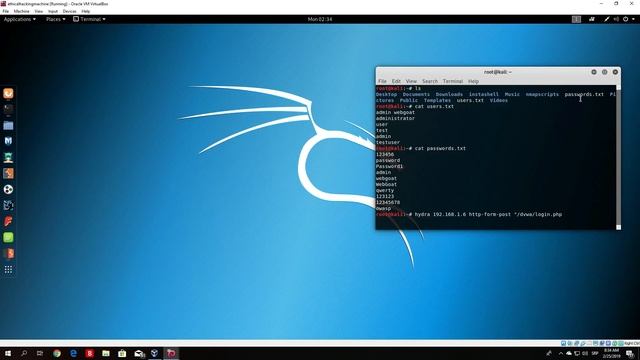640x360 pixels.
Task: Open File Explorer from Windows taskbar
Action: tap(106, 353)
